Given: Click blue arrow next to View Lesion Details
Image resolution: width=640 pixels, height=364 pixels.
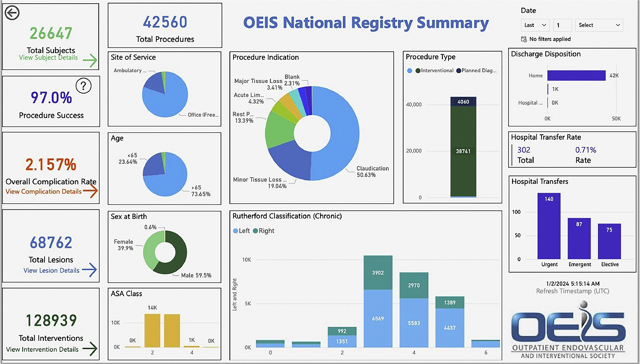Looking at the screenshot, I should point(90,270).
